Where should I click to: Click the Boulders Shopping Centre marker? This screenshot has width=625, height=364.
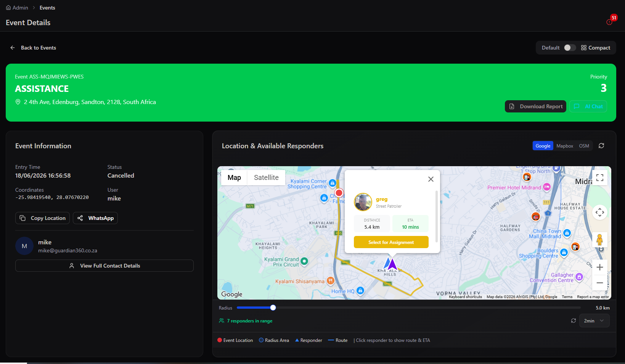coord(564,252)
